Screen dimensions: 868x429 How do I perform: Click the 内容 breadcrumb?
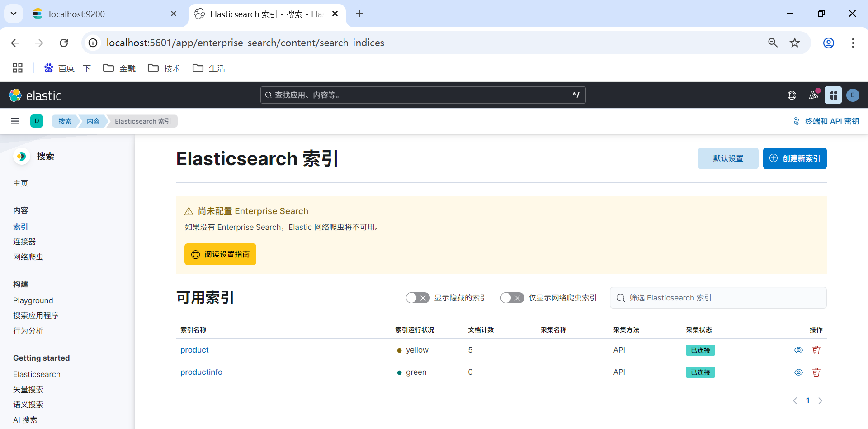pos(93,121)
